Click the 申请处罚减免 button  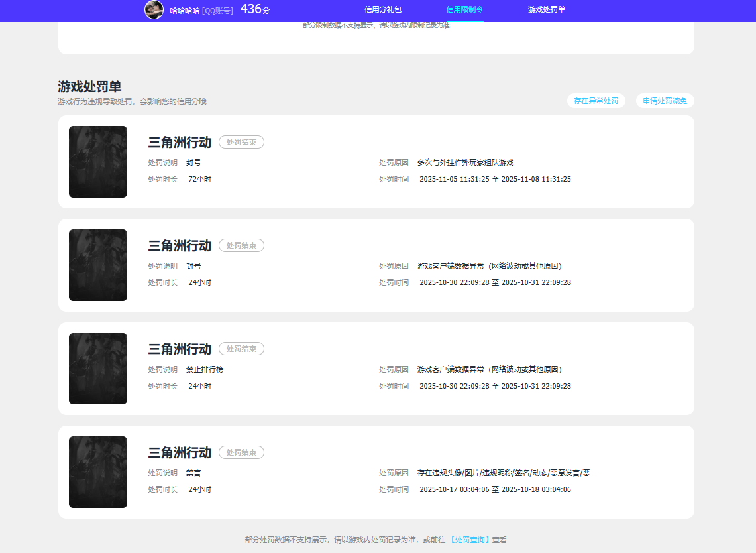pos(665,101)
